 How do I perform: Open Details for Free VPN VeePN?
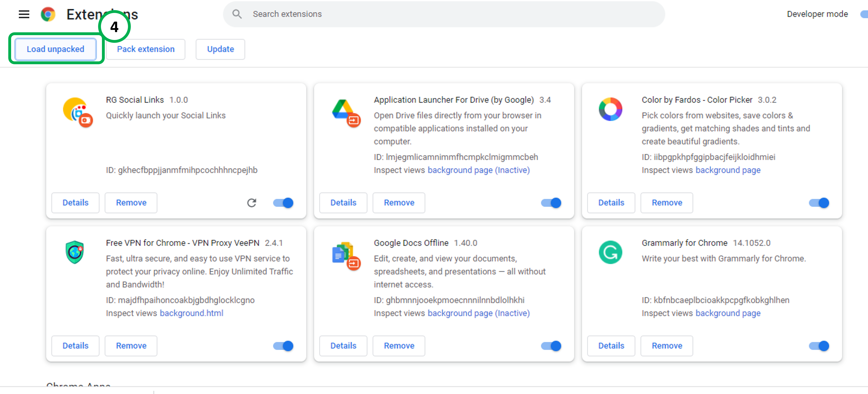75,346
